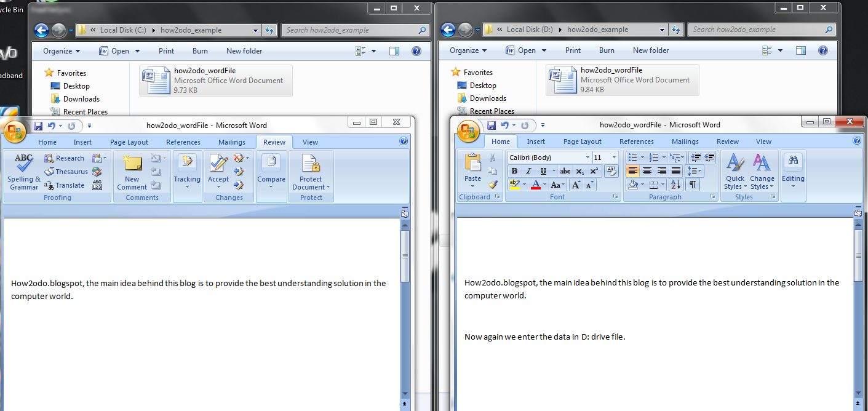Open font name dropdown Calibri (Body)
This screenshot has height=411, width=868.
[588, 158]
